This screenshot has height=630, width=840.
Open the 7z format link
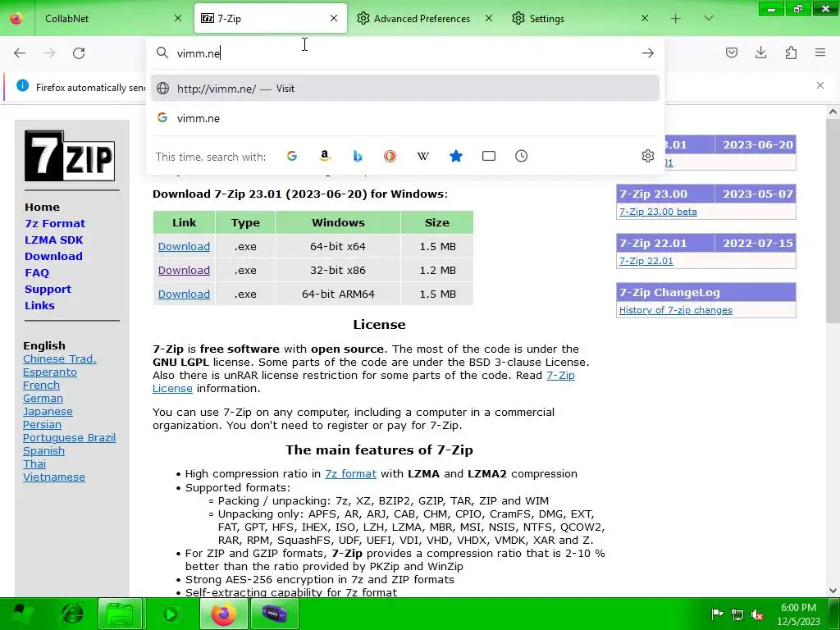350,473
